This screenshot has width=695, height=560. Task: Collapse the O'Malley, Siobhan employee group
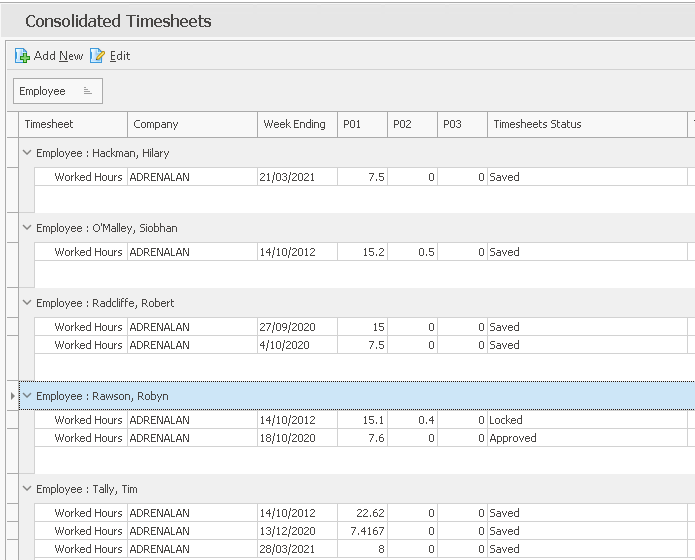click(27, 228)
